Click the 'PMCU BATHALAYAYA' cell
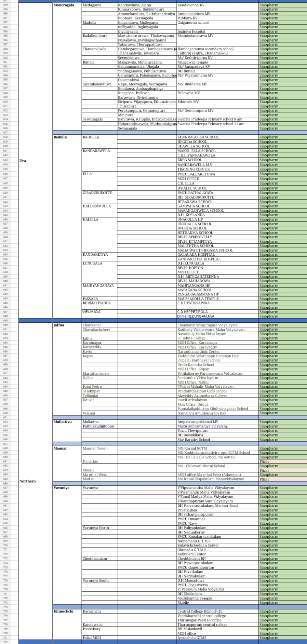 click(218, 193)
